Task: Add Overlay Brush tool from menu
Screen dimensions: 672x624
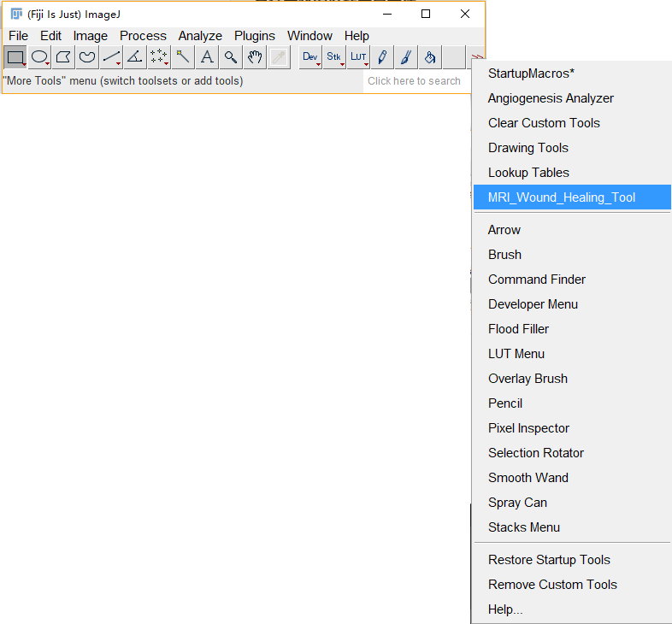Action: [572, 380]
